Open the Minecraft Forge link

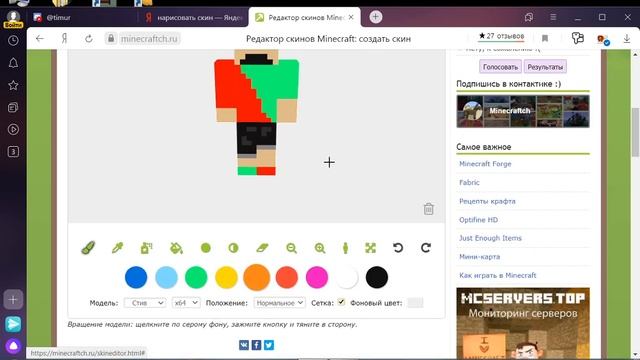point(485,164)
